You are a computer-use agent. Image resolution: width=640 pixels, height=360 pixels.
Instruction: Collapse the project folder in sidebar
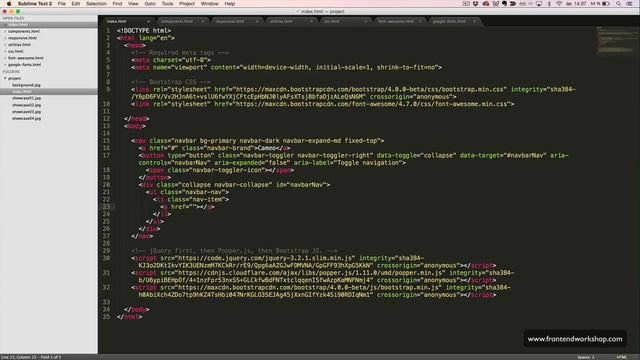(x=5, y=78)
